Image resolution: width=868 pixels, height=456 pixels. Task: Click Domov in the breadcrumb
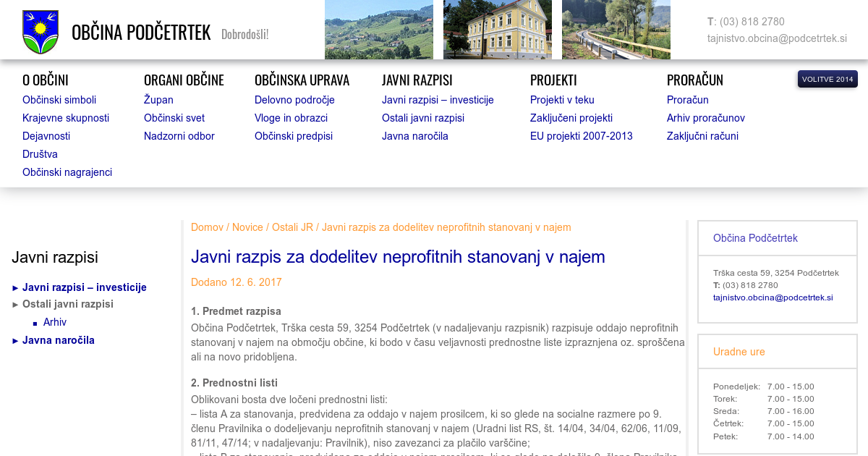tap(207, 227)
